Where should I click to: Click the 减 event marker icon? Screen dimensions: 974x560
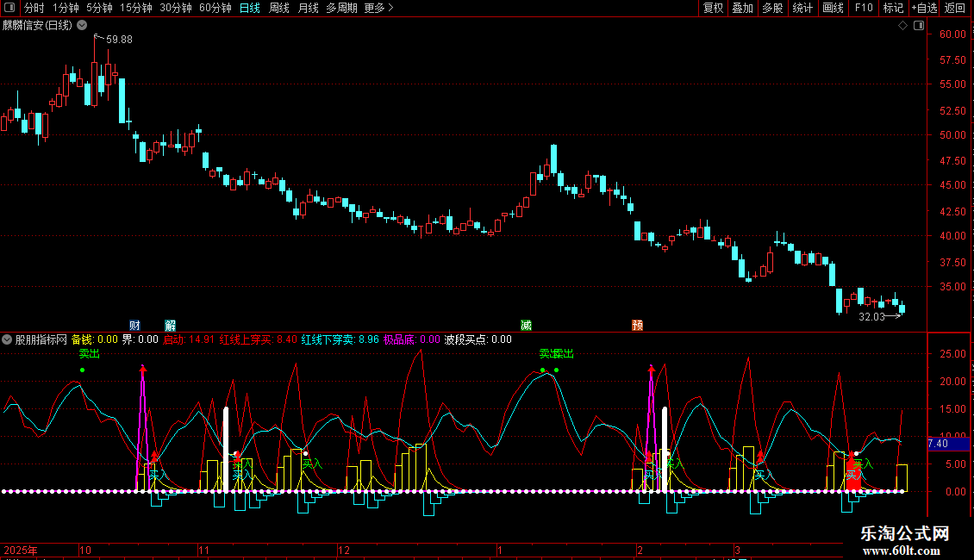(x=526, y=325)
